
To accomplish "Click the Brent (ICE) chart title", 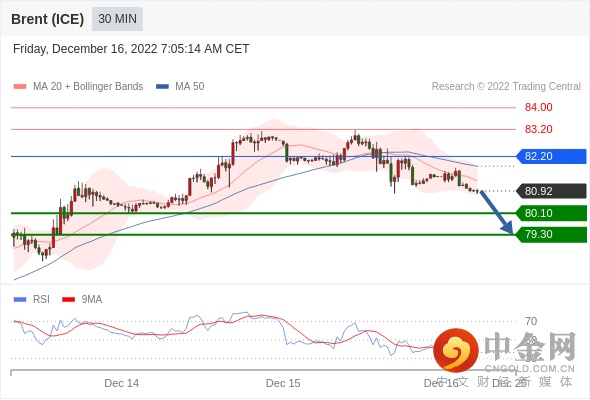I will pos(47,19).
